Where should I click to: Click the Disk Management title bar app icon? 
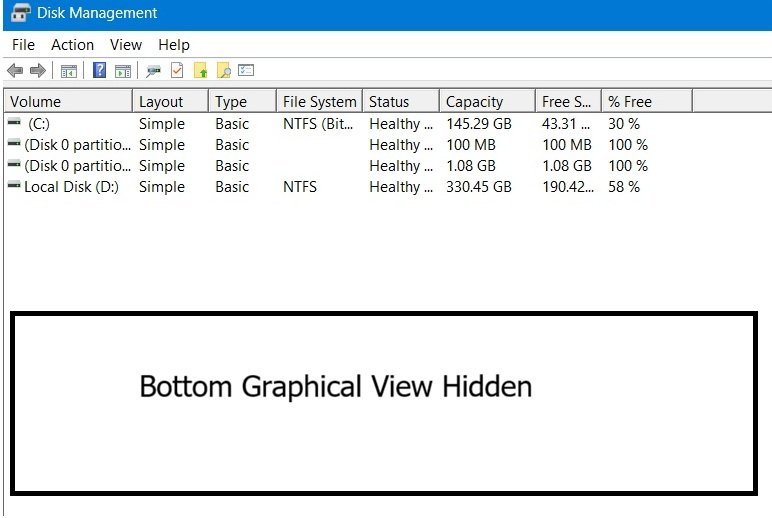pyautogui.click(x=21, y=13)
